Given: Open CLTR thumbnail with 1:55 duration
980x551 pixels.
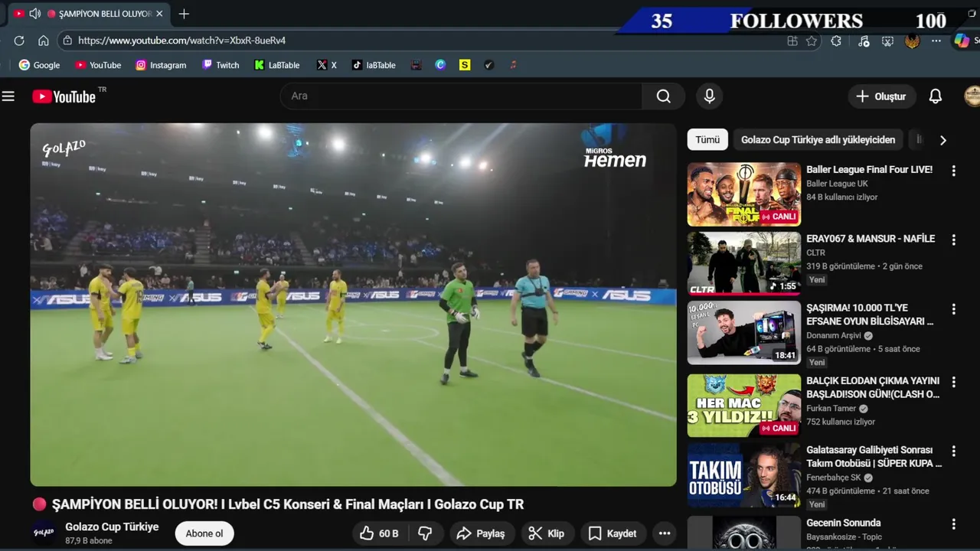Looking at the screenshot, I should pyautogui.click(x=744, y=263).
